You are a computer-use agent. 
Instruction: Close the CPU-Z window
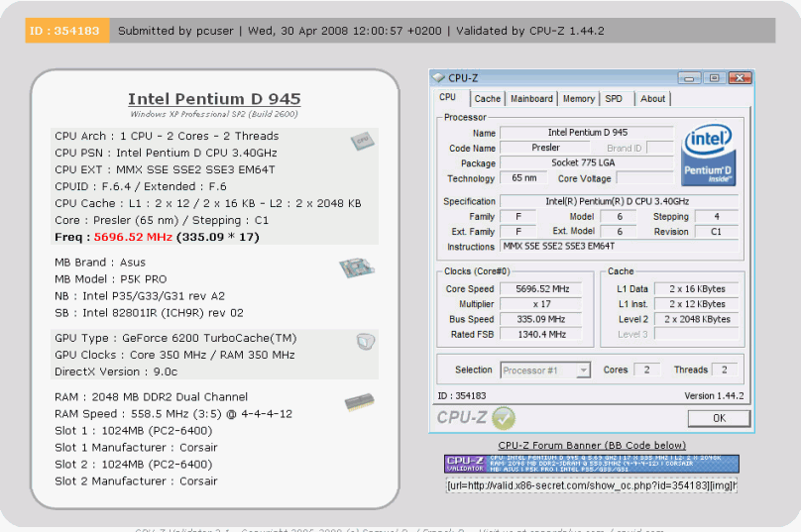click(x=740, y=78)
